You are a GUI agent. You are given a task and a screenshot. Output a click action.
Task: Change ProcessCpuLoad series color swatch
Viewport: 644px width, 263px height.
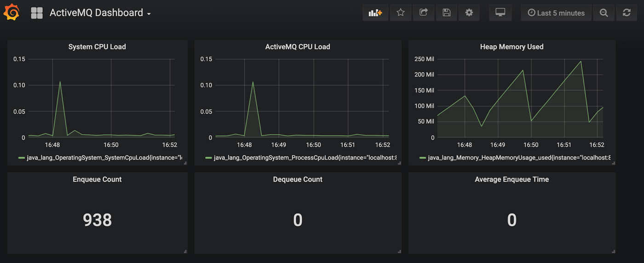pyautogui.click(x=208, y=158)
